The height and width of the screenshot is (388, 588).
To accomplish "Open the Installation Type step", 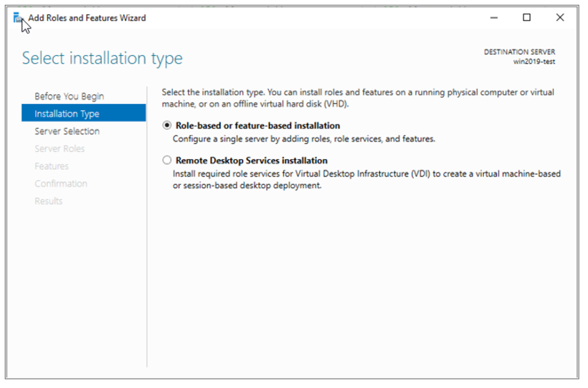I will point(84,113).
